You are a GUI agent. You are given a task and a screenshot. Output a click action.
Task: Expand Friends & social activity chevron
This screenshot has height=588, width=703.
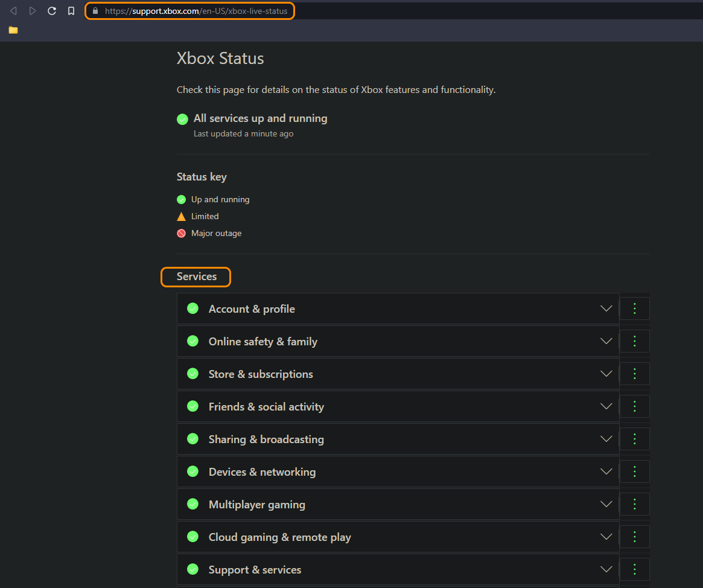point(606,406)
